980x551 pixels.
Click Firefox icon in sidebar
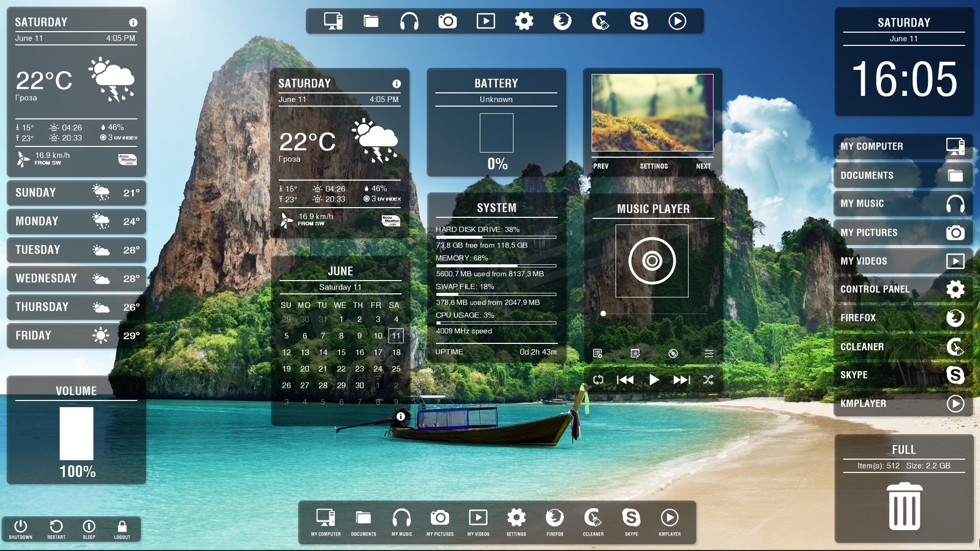[957, 317]
